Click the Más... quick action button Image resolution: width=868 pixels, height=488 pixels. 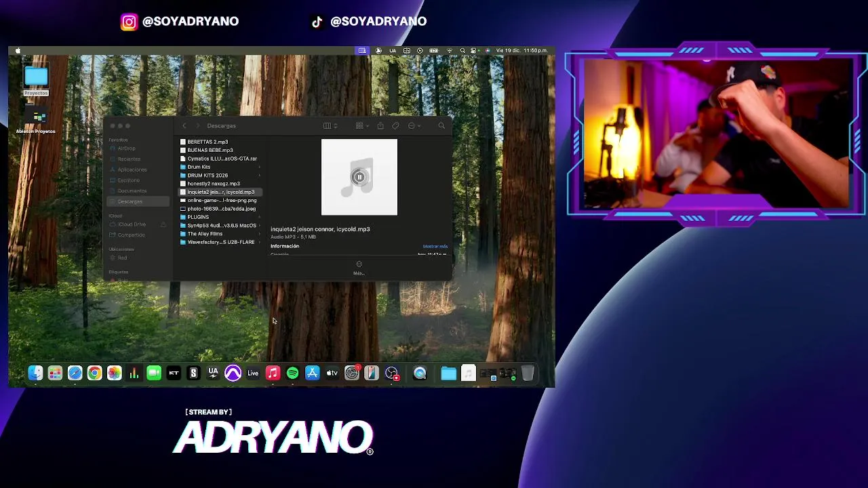pyautogui.click(x=359, y=268)
